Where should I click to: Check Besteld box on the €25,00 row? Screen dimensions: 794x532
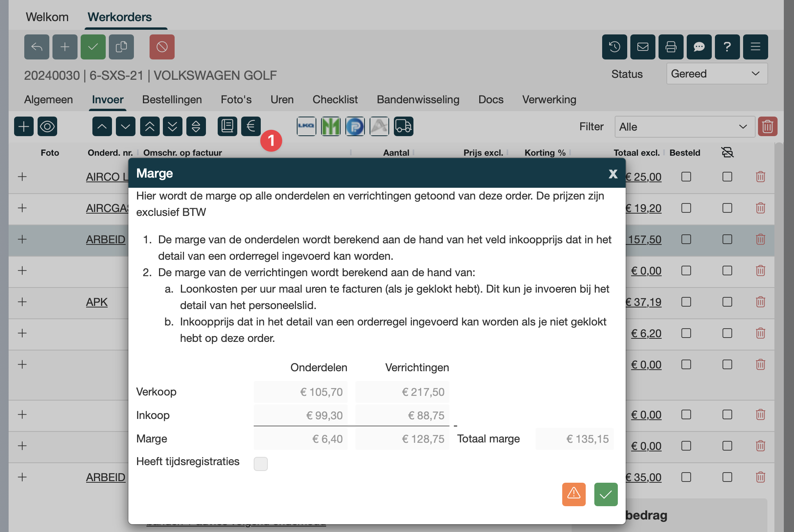pos(686,177)
